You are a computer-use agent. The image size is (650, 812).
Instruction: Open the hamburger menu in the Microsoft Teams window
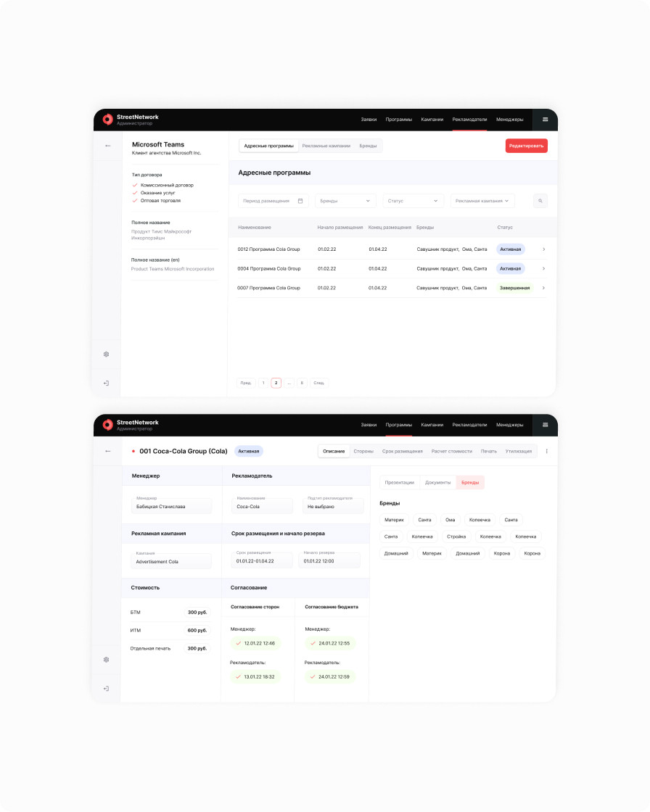click(x=545, y=120)
